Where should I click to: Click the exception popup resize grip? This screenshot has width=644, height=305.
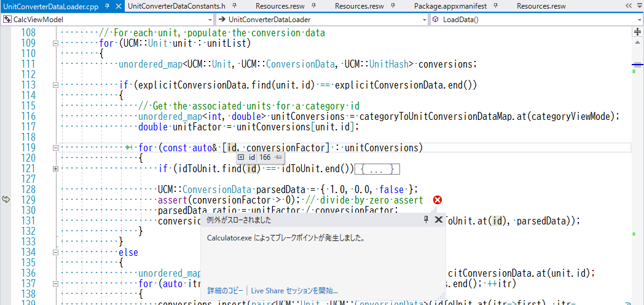click(442, 296)
